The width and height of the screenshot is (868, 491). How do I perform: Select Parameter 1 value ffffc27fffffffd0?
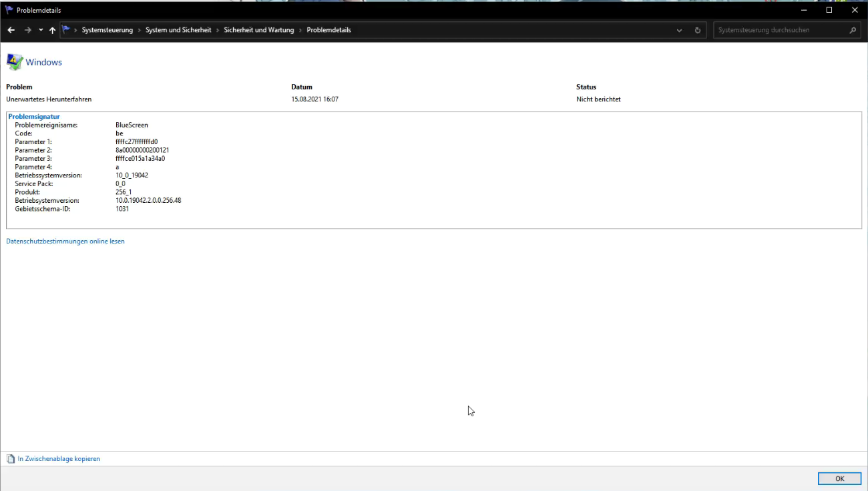pyautogui.click(x=136, y=141)
